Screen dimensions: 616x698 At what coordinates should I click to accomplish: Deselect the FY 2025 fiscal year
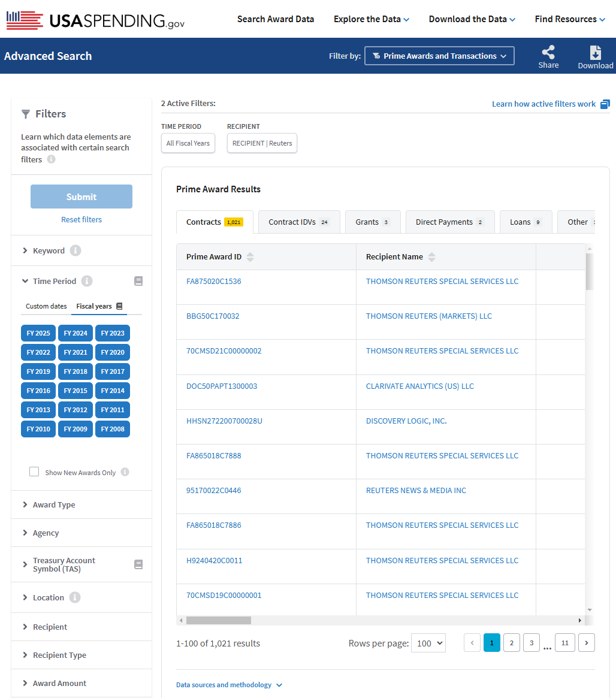click(38, 333)
